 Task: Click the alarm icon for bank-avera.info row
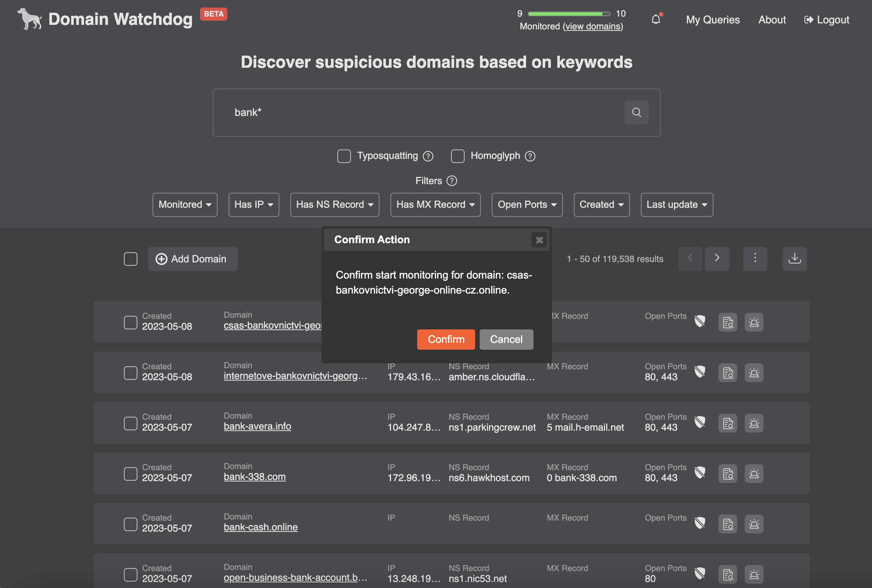[x=754, y=423]
